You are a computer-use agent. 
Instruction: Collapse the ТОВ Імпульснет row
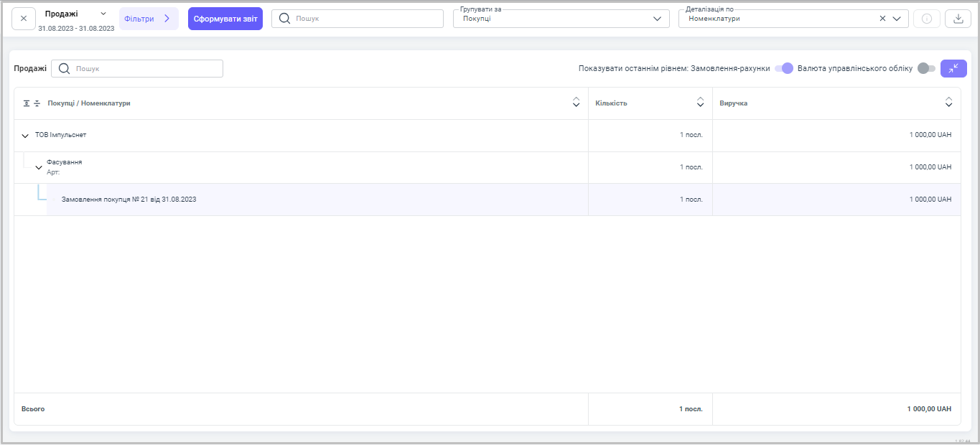pyautogui.click(x=25, y=136)
